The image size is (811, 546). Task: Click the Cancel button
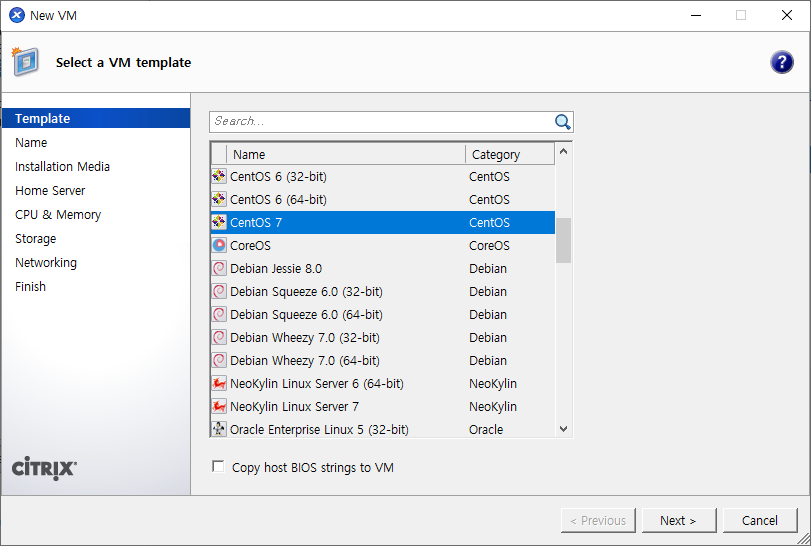point(759,520)
